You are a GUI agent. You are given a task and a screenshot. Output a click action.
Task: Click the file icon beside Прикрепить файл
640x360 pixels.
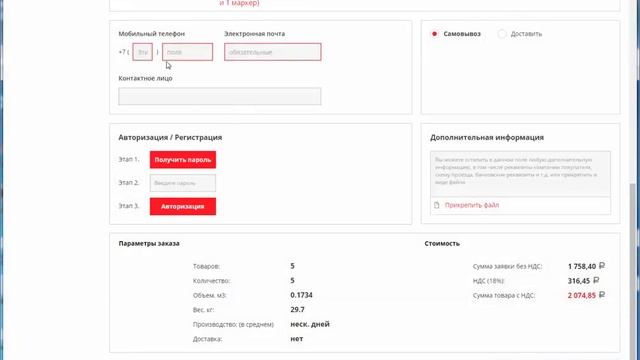coord(437,205)
